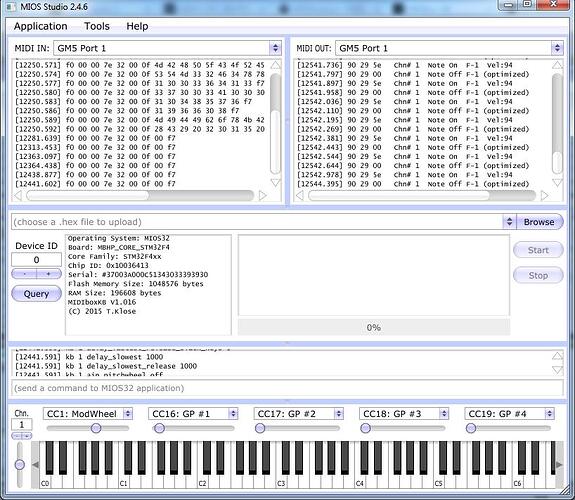The image size is (575, 500).
Task: Click the ModWheel slider knob
Action: point(96,428)
